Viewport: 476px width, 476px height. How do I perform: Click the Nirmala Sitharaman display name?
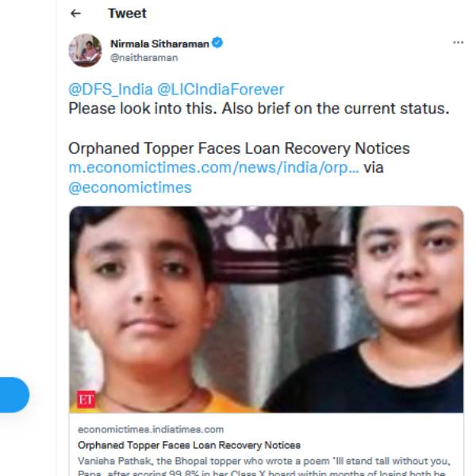tap(159, 44)
